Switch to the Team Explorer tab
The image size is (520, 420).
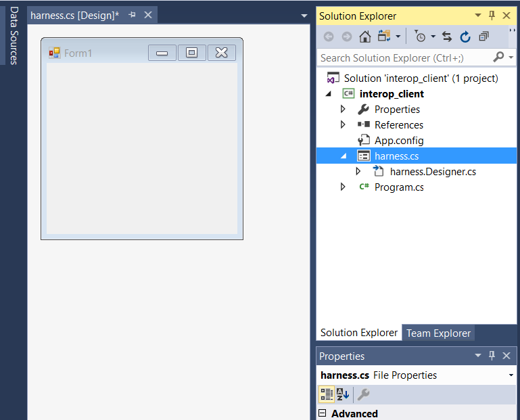tap(438, 333)
